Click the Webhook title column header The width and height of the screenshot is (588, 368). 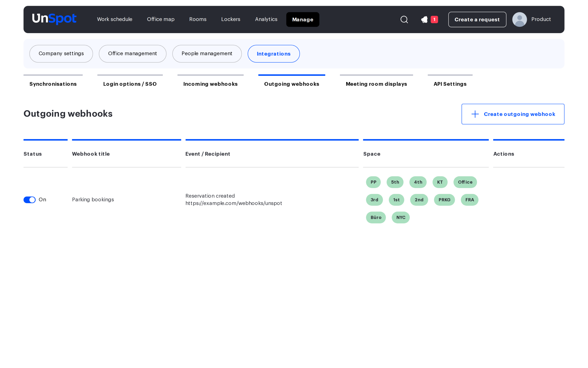pos(91,154)
